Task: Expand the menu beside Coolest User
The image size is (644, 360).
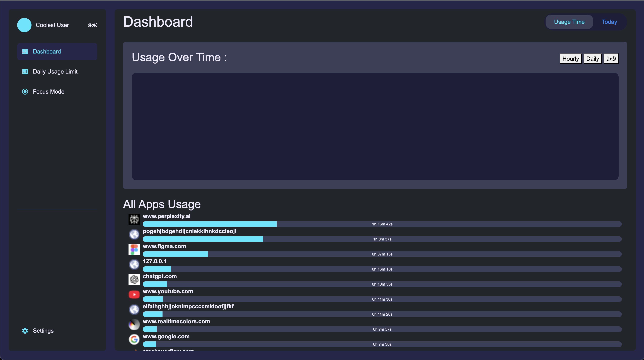Action: tap(93, 25)
